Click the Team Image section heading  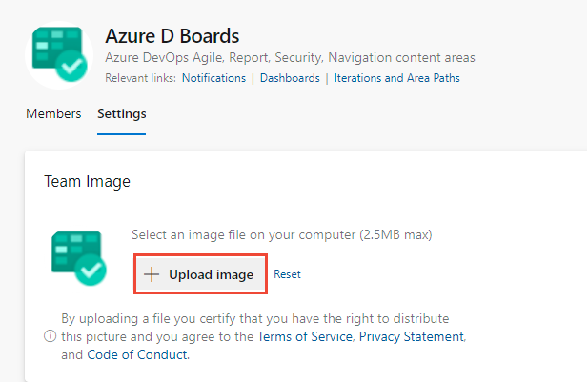pyautogui.click(x=87, y=181)
